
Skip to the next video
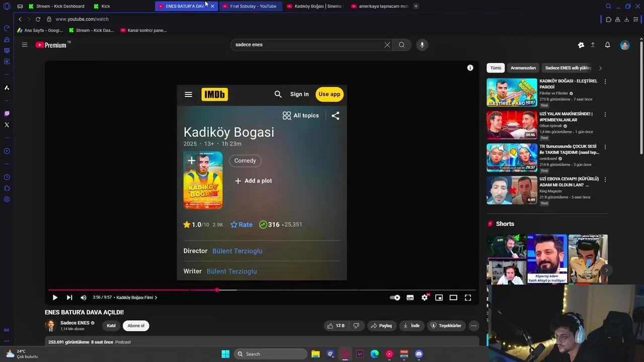tap(69, 298)
